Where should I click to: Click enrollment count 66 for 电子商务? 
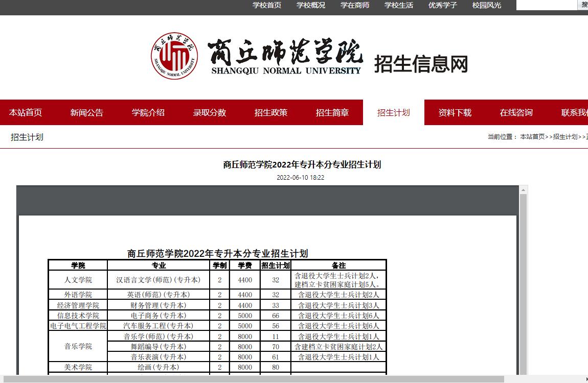tap(276, 316)
